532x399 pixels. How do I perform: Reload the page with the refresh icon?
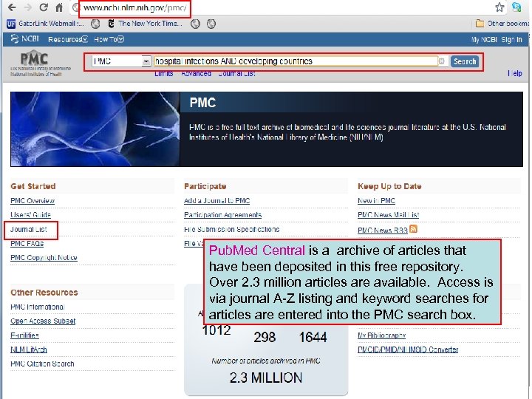click(44, 7)
